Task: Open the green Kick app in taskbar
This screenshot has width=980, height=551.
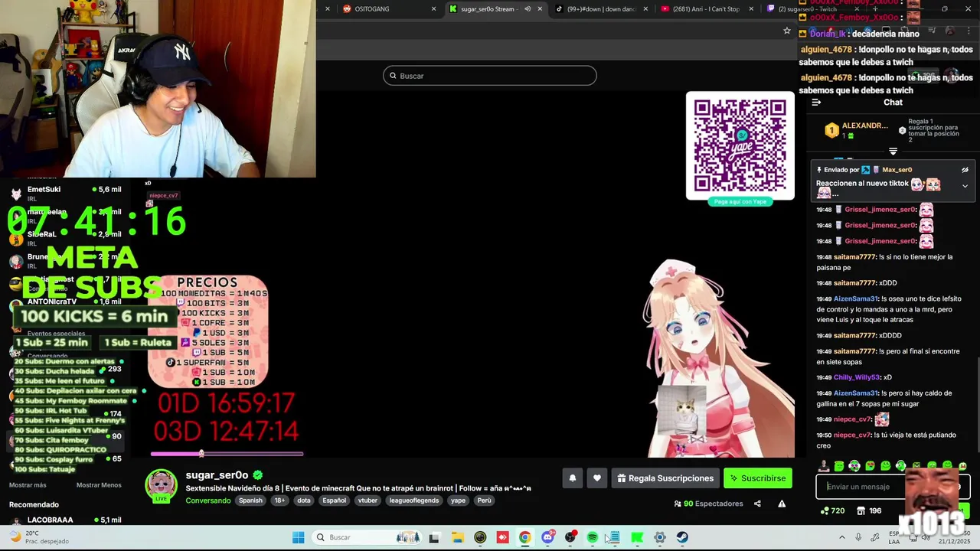Action: pos(637,537)
